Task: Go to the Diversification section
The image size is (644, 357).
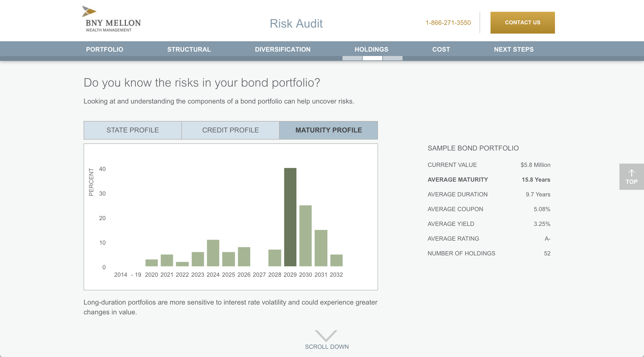Action: (283, 49)
